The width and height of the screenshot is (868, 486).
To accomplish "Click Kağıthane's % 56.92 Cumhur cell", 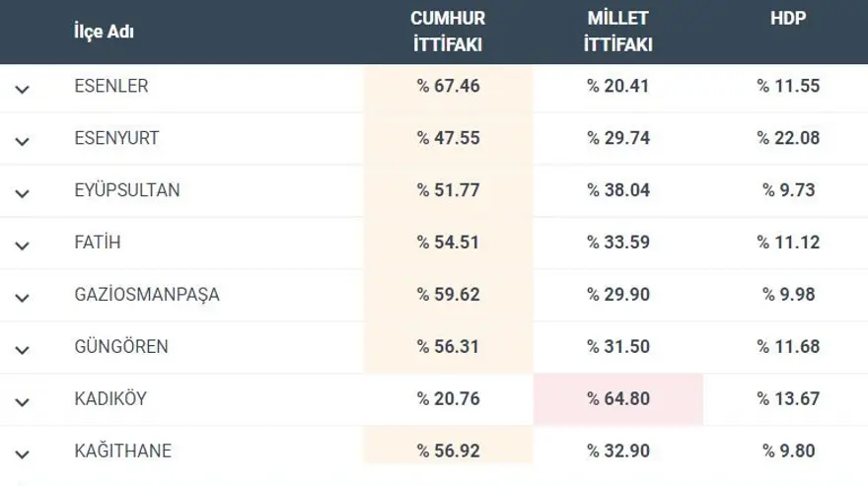I will pyautogui.click(x=448, y=451).
